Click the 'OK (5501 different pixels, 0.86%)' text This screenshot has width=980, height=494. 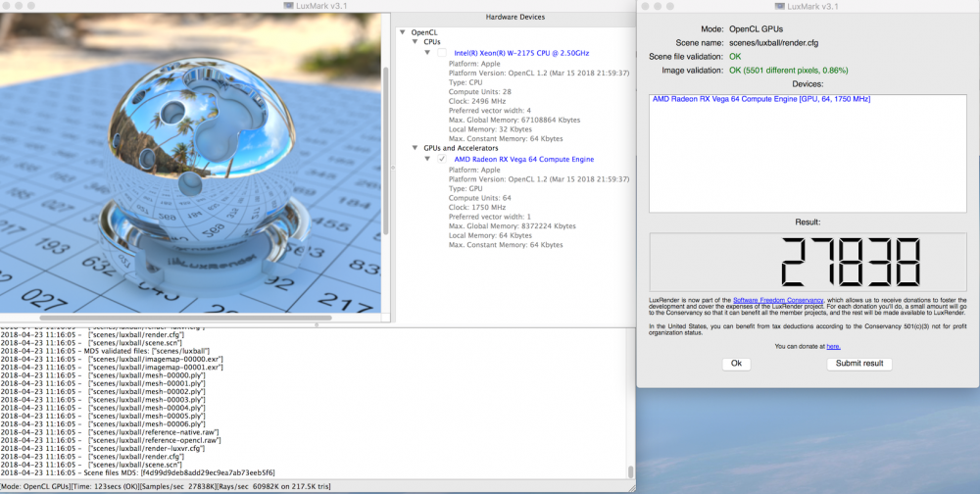[x=789, y=70]
